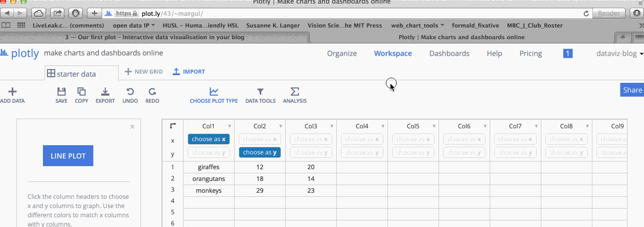The width and height of the screenshot is (644, 227).
Task: Save the grid with the floppy icon
Action: (61, 92)
